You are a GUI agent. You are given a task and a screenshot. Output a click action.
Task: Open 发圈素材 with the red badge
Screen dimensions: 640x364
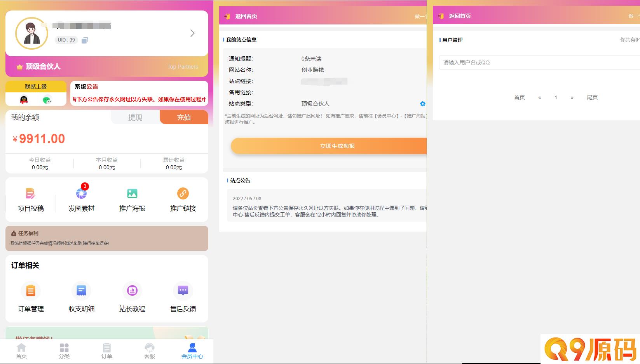(x=81, y=193)
